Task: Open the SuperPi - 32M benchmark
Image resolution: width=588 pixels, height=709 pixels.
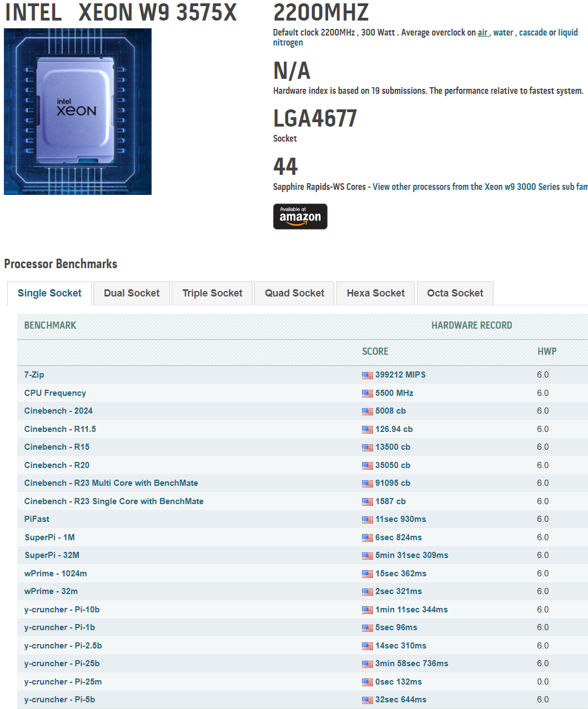Action: coord(52,555)
